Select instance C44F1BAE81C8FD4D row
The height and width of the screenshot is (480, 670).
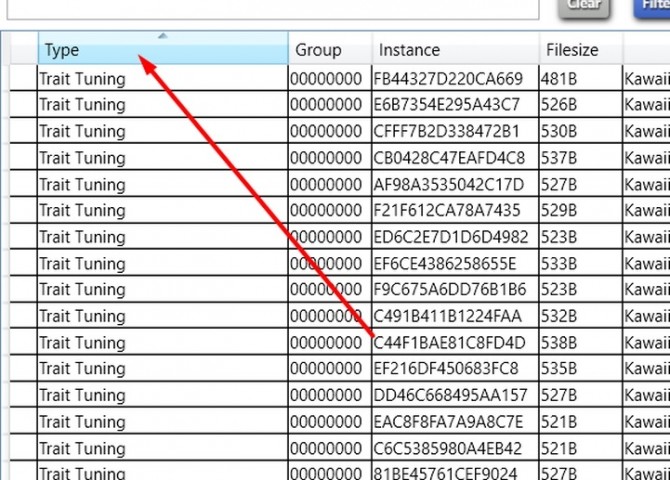pyautogui.click(x=447, y=342)
